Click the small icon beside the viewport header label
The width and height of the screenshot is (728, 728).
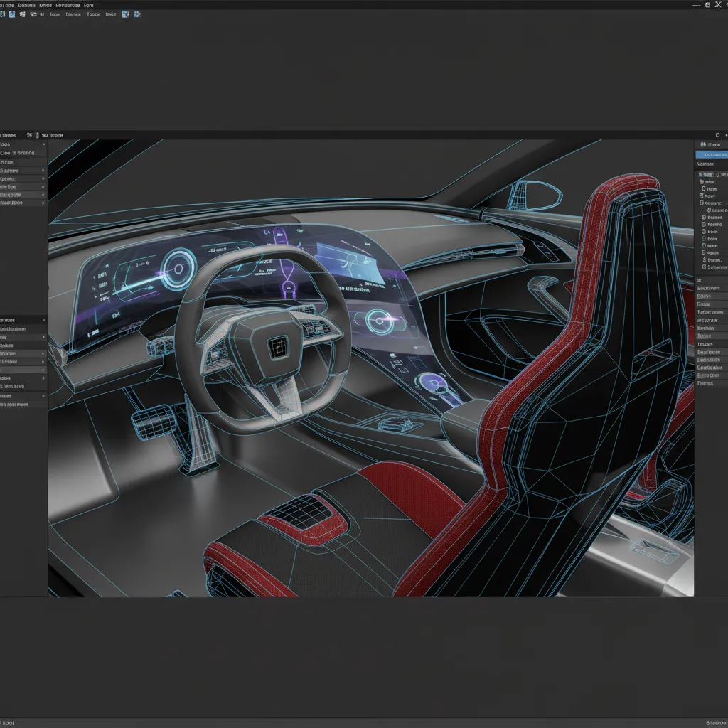coord(30,134)
